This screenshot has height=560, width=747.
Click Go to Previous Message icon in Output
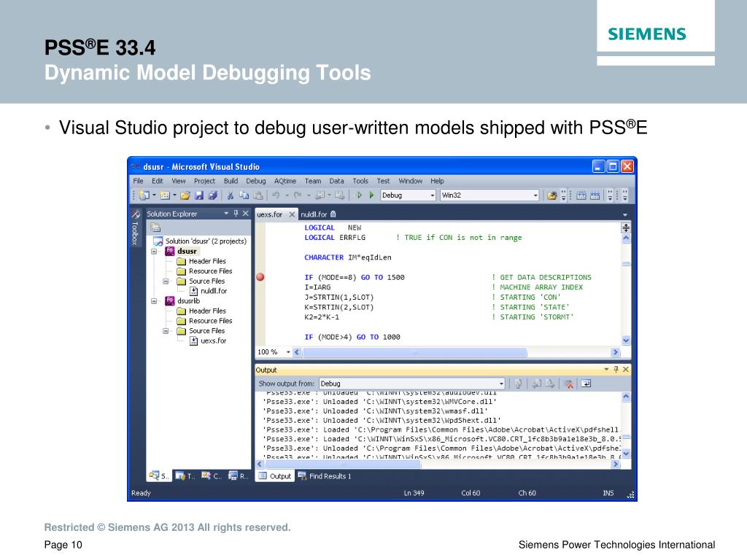(537, 384)
